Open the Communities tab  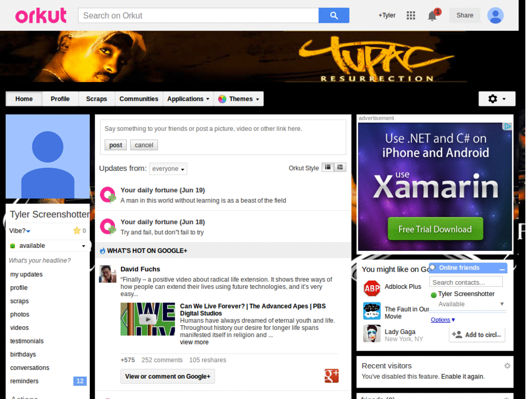pyautogui.click(x=139, y=99)
